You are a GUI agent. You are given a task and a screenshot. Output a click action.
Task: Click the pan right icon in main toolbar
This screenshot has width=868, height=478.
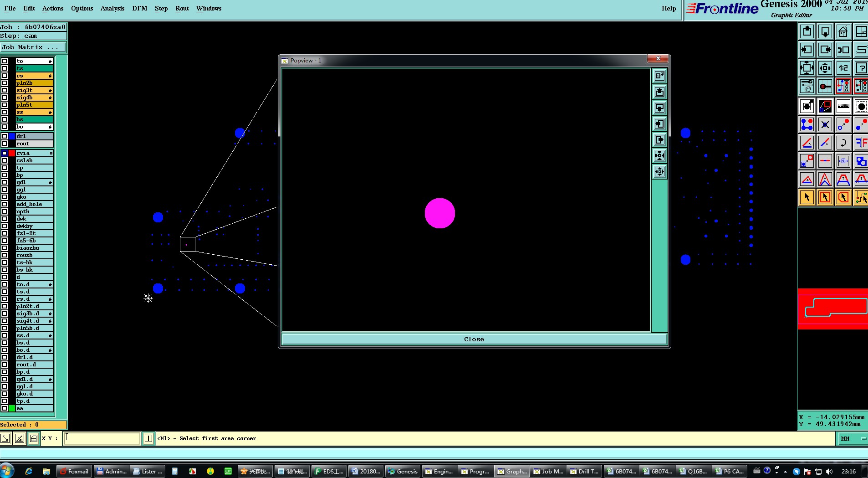[x=825, y=50]
